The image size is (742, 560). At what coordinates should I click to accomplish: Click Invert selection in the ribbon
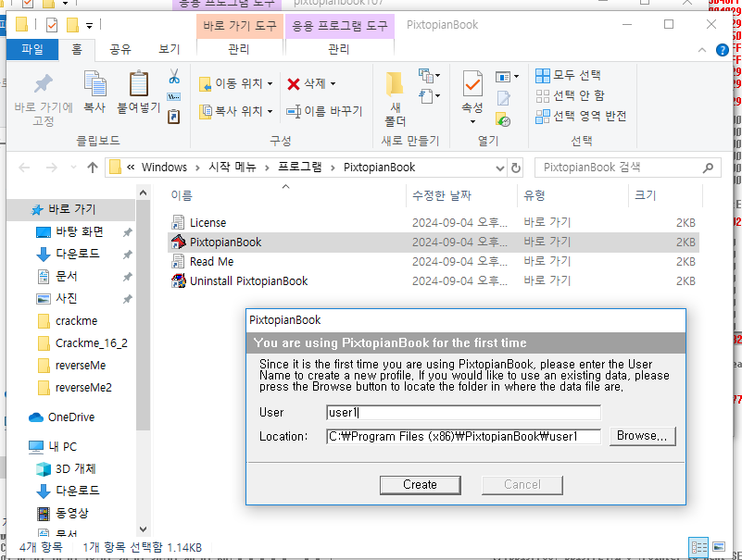coord(581,117)
